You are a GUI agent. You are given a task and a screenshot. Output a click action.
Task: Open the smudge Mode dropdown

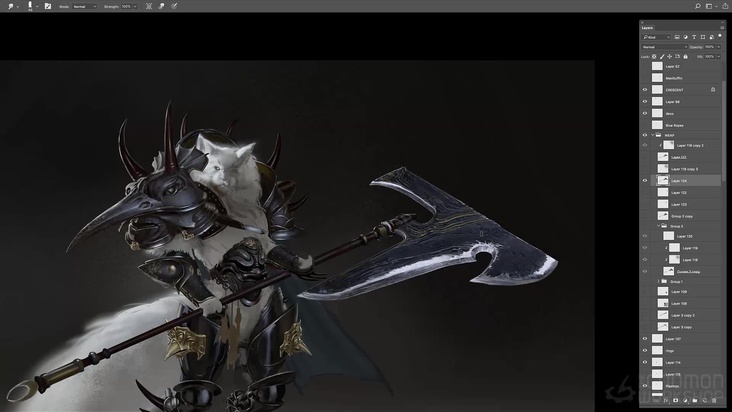tap(84, 7)
